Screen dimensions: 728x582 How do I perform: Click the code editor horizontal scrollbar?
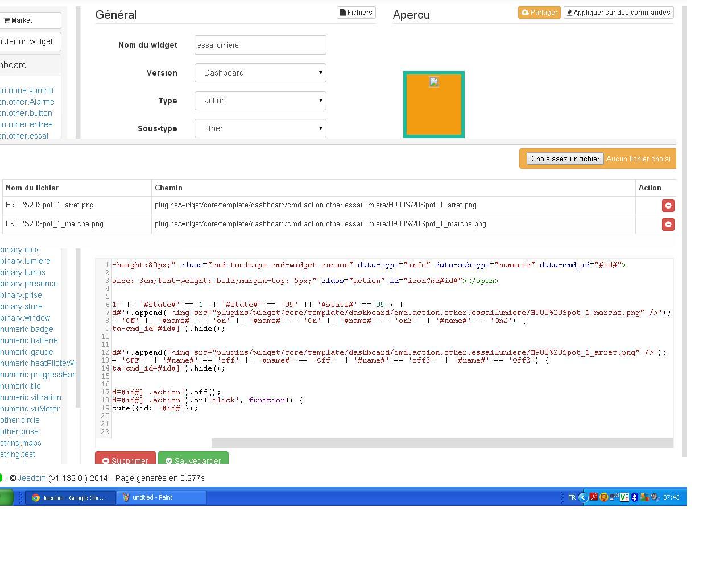442,443
